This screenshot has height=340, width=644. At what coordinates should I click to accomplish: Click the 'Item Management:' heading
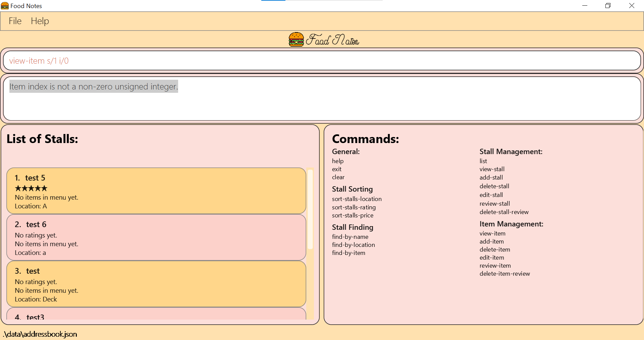click(511, 224)
